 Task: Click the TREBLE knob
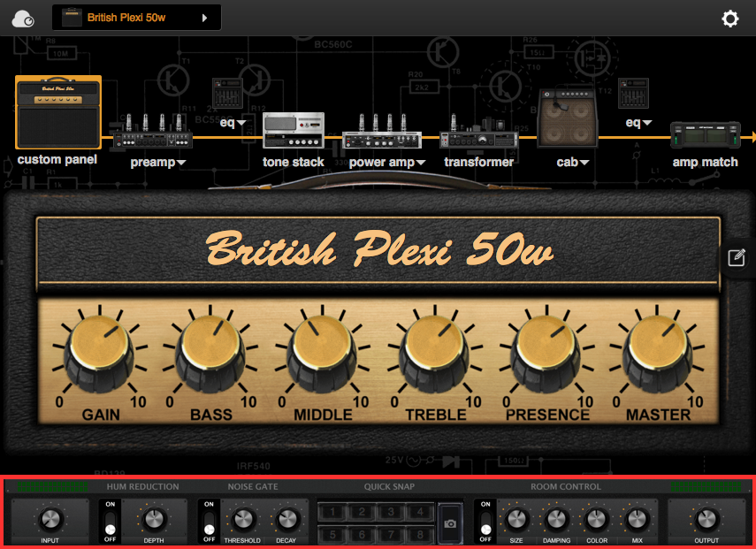pyautogui.click(x=434, y=354)
